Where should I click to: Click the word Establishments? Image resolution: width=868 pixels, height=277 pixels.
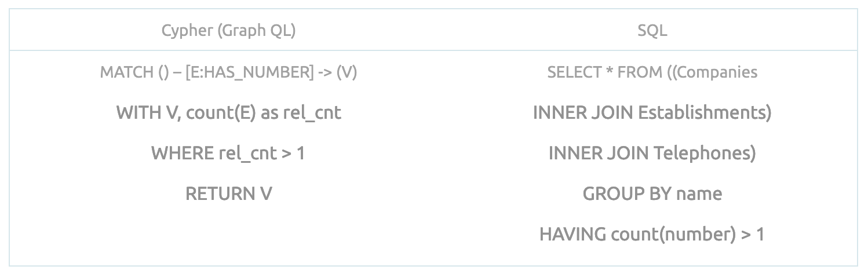(x=704, y=112)
